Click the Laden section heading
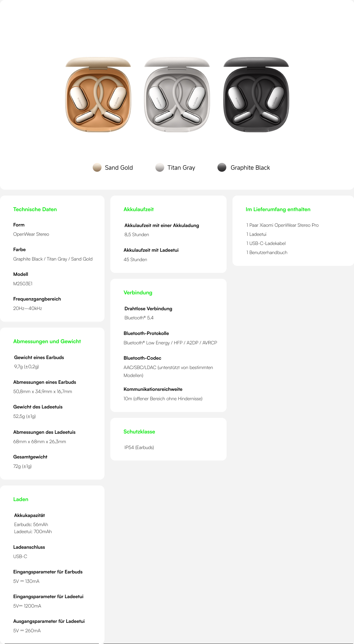The width and height of the screenshot is (354, 644). pos(21,499)
